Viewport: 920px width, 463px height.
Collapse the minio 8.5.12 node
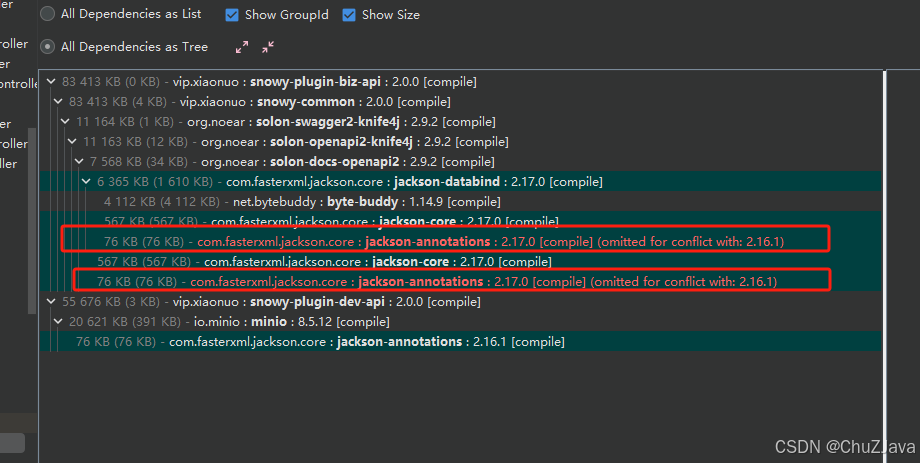point(58,322)
